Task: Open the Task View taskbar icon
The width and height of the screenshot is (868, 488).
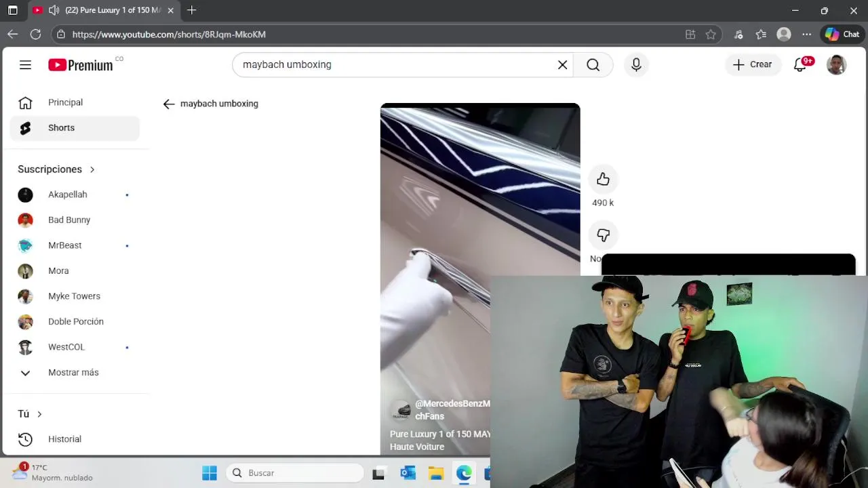Action: point(378,473)
